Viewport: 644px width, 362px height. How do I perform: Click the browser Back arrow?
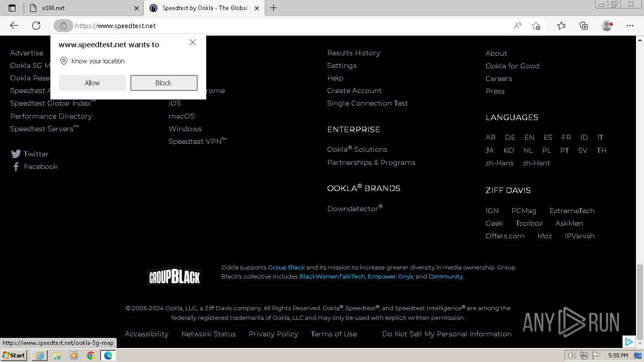[x=14, y=26]
